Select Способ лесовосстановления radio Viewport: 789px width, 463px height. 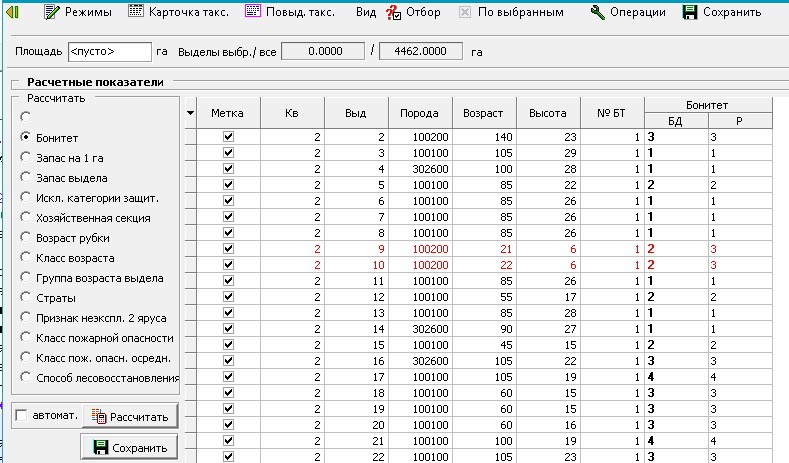click(25, 377)
